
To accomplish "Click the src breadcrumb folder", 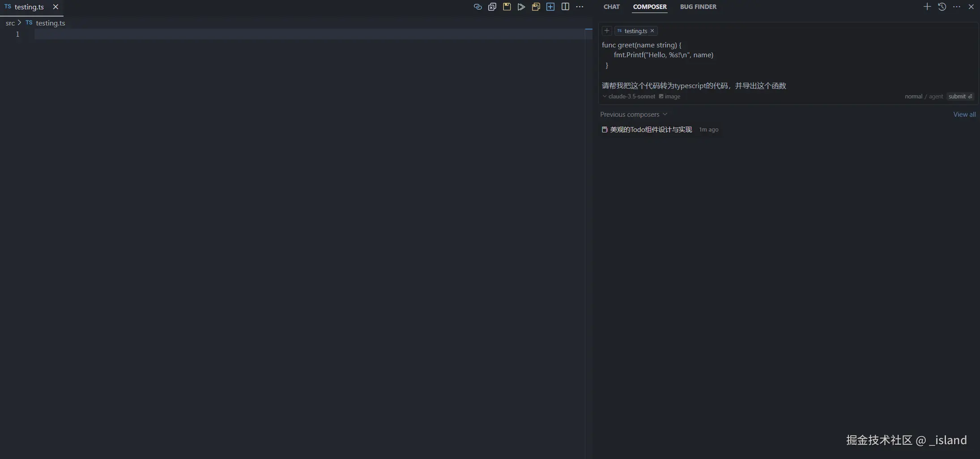I will coord(10,23).
